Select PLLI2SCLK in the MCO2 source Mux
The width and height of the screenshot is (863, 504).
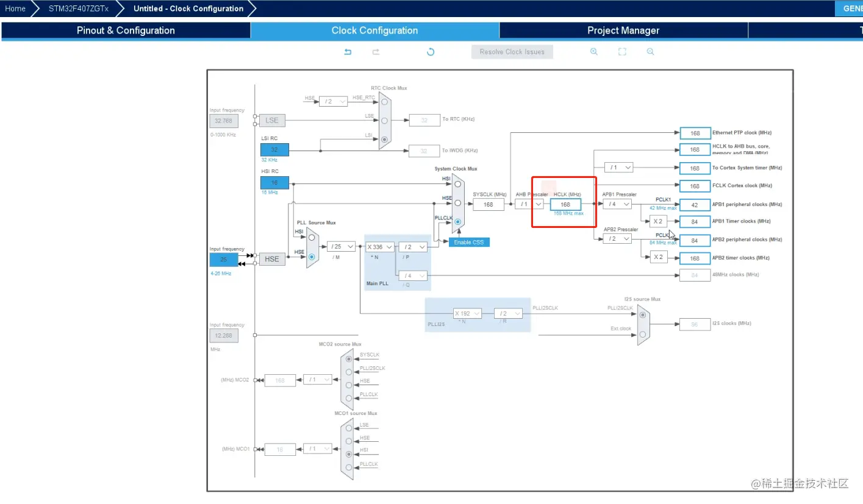[349, 372]
